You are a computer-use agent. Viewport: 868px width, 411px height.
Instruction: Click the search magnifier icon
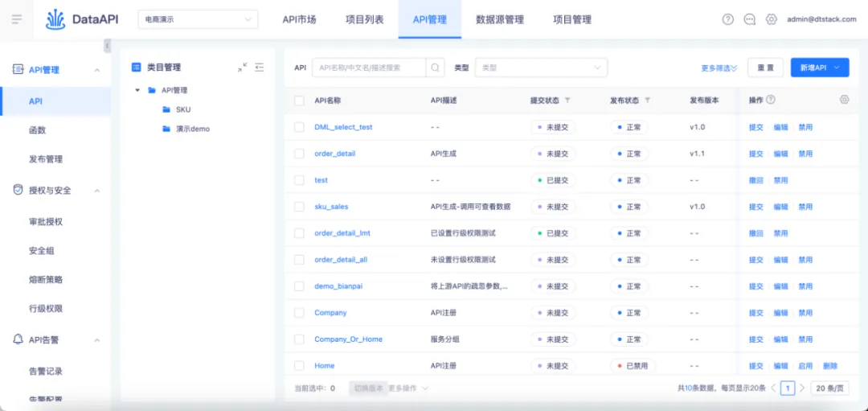pos(436,68)
